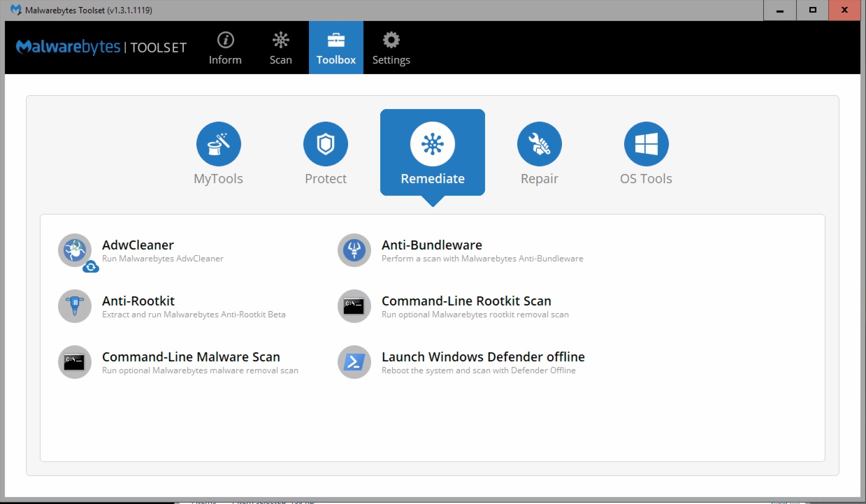The width and height of the screenshot is (866, 504).
Task: Select the Toolbox tab
Action: click(x=335, y=48)
